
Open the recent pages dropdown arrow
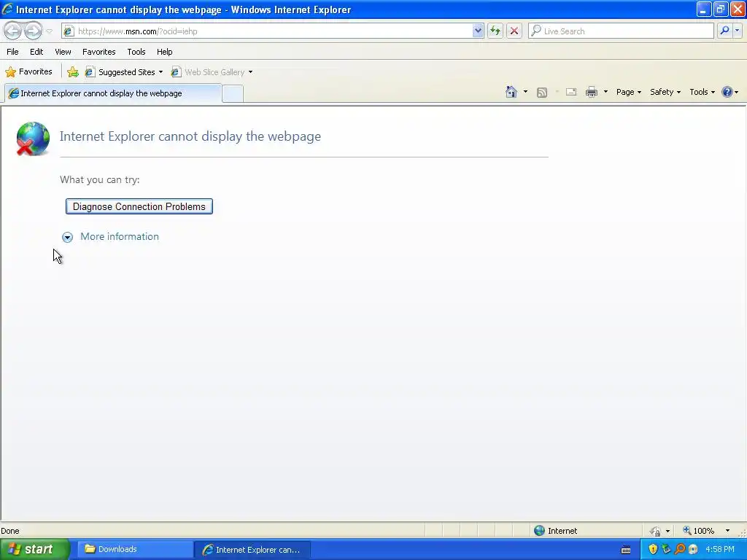(49, 31)
